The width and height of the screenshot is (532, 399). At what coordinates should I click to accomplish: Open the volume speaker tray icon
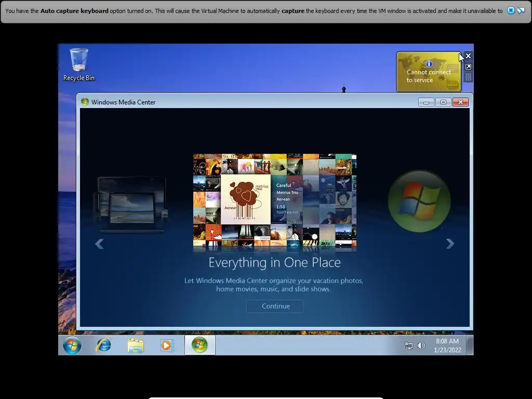coord(421,345)
